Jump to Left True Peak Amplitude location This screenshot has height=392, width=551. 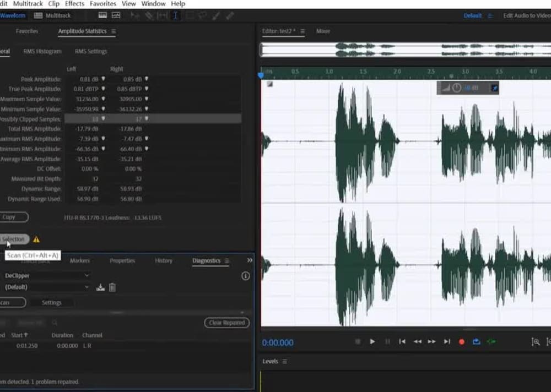[x=104, y=89]
